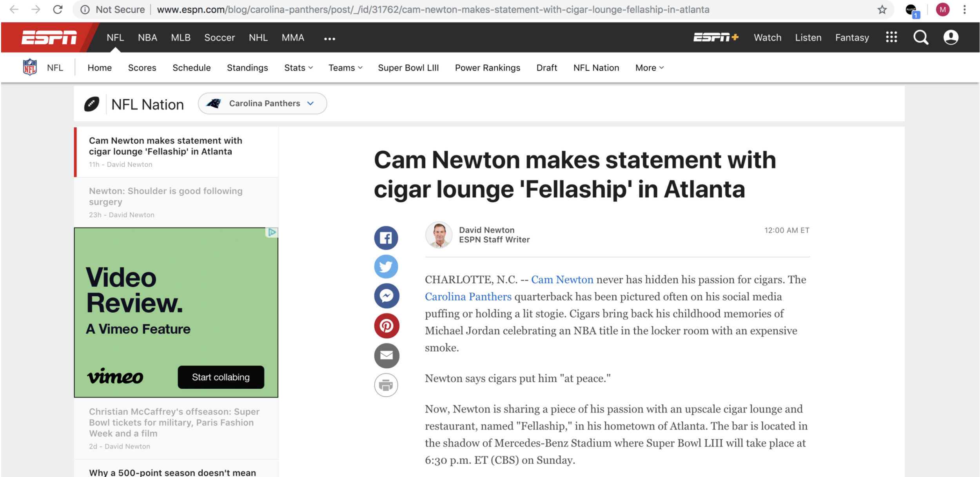
Task: Share article via Messenger
Action: [x=386, y=296]
